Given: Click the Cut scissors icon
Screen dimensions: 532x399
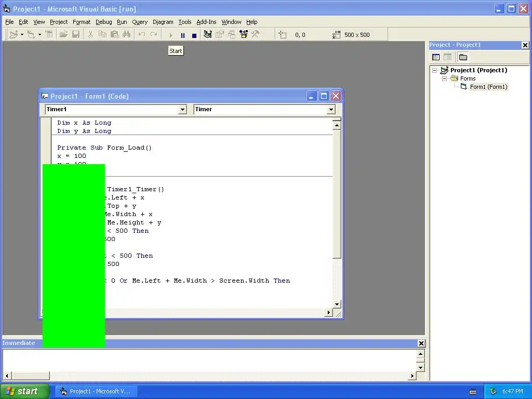Looking at the screenshot, I should 90,35.
